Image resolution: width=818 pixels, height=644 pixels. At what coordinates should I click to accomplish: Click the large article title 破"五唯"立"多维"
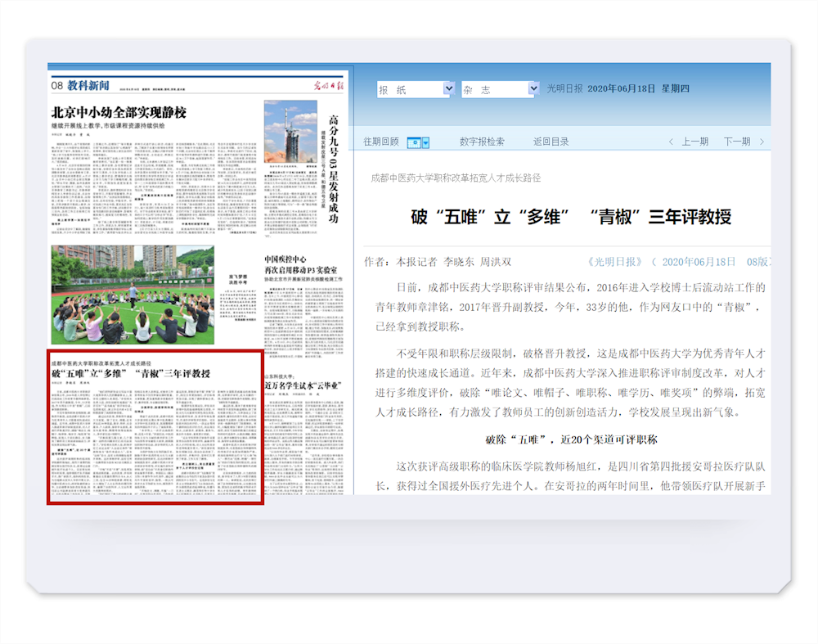pyautogui.click(x=571, y=217)
